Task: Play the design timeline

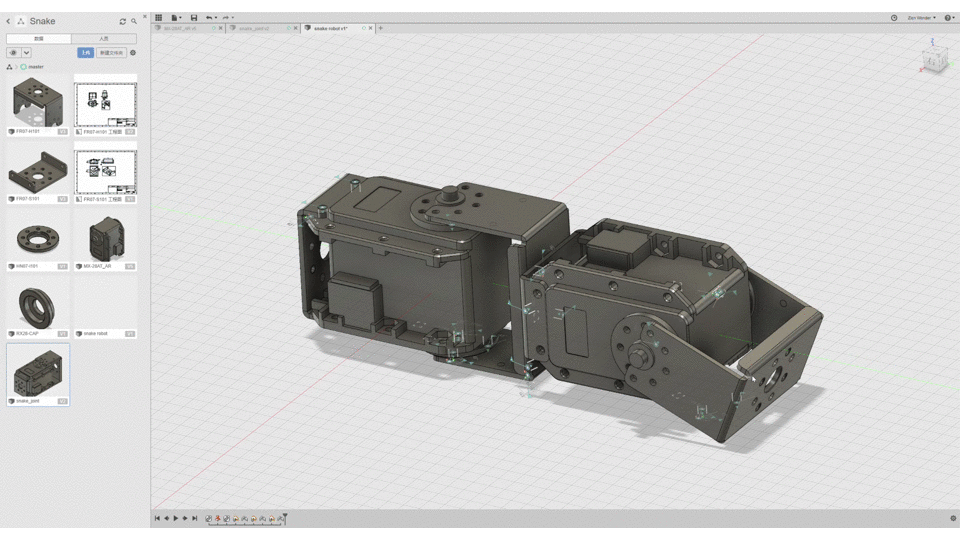Action: point(176,519)
